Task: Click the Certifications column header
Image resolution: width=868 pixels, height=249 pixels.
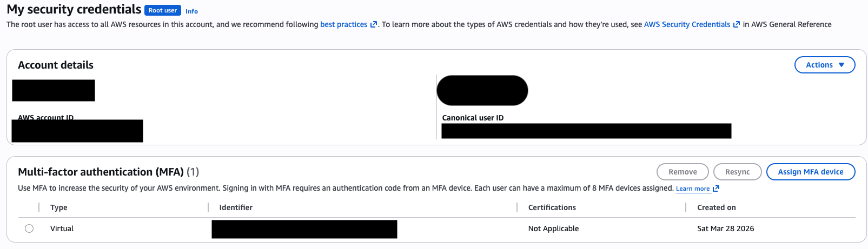Action: (x=552, y=207)
